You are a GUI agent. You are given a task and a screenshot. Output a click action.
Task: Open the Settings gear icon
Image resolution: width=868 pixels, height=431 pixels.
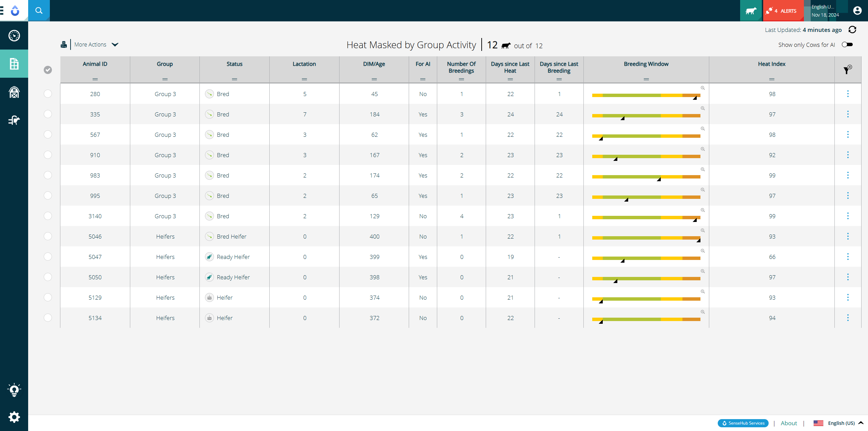(x=14, y=417)
